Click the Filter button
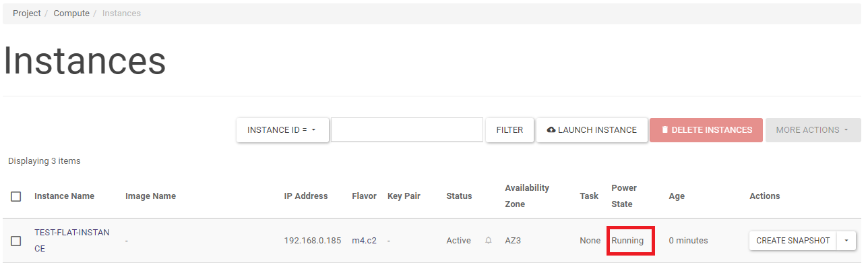This screenshot has height=265, width=868. [509, 130]
